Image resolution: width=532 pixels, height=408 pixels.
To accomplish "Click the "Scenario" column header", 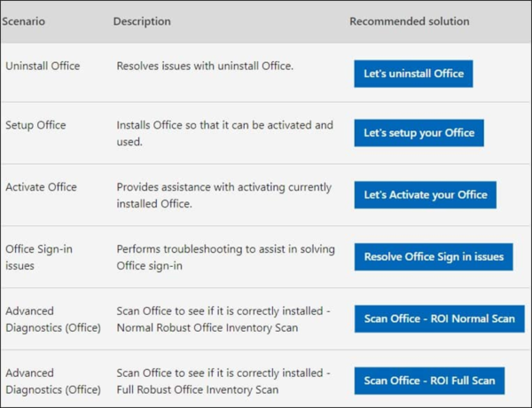I will (x=24, y=21).
